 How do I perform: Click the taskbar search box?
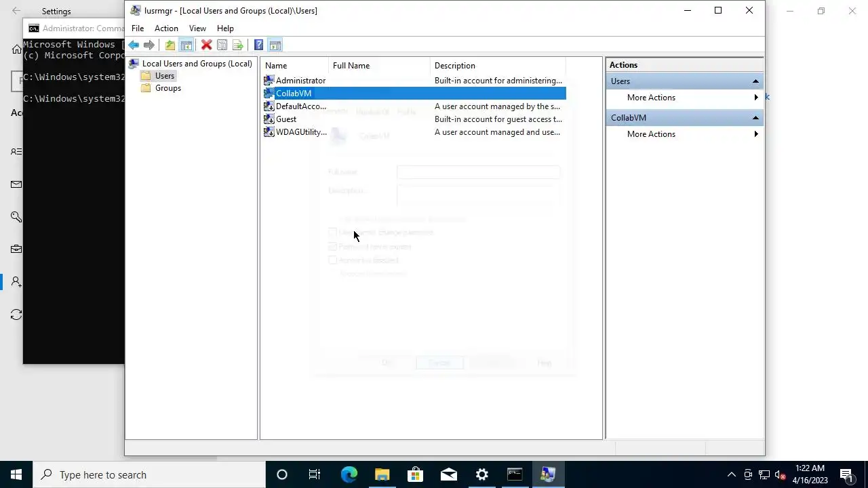pyautogui.click(x=149, y=474)
